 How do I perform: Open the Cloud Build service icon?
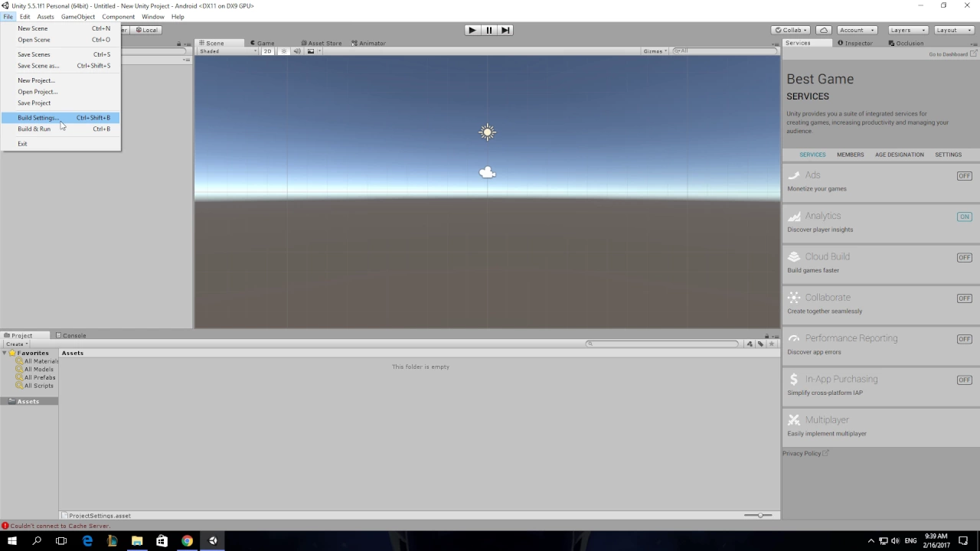point(794,256)
